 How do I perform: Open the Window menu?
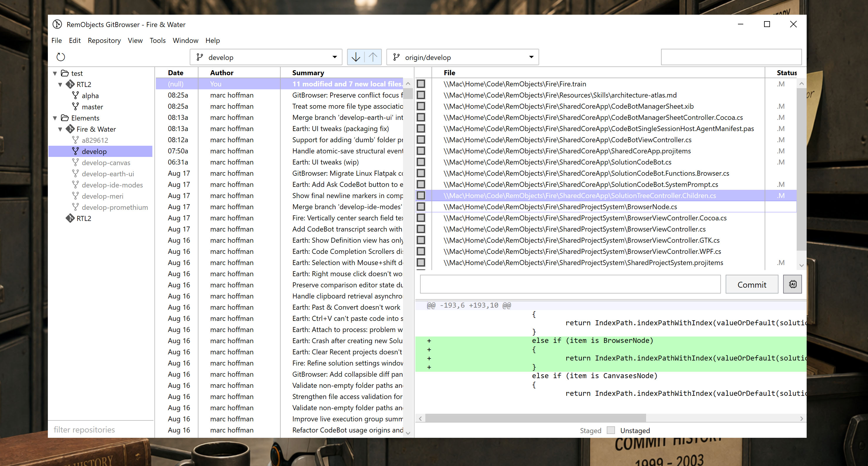pos(185,41)
